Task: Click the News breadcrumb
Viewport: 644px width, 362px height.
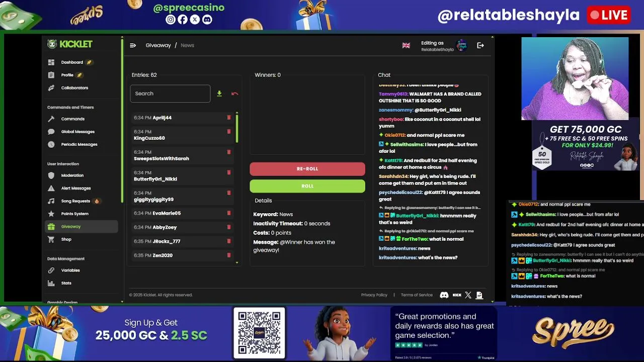Action: (187, 45)
